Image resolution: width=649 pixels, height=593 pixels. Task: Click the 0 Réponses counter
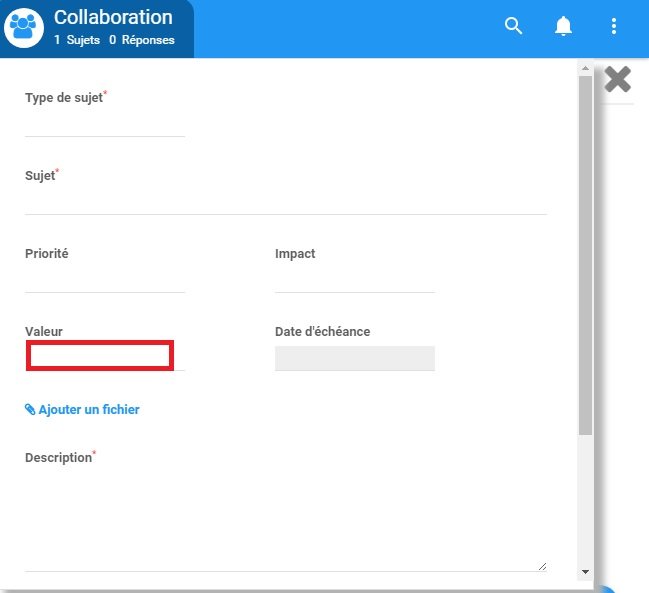point(142,40)
